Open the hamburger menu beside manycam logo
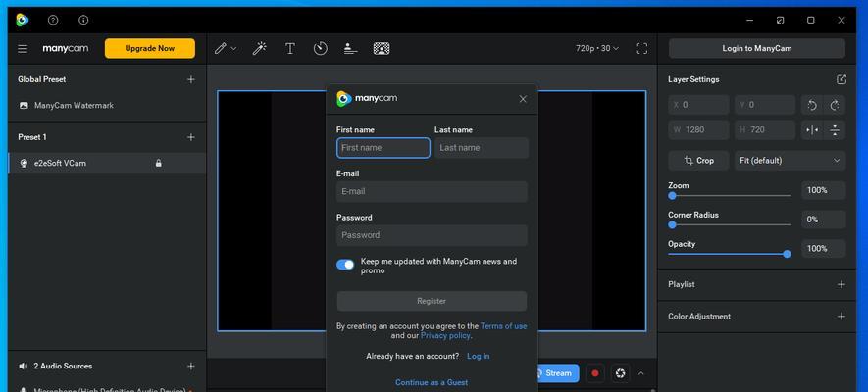Screen dimensions: 868x392 click(x=23, y=49)
